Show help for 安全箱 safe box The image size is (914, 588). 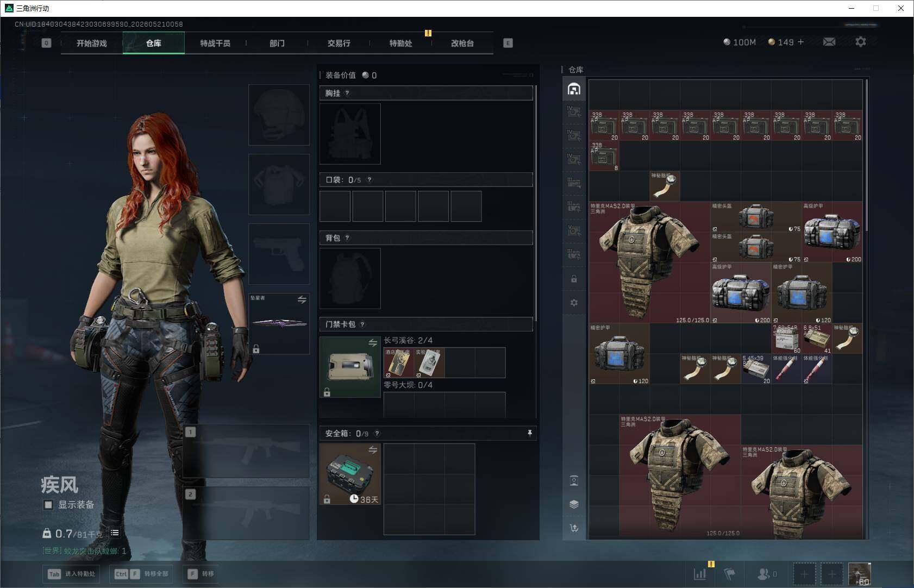(x=377, y=433)
